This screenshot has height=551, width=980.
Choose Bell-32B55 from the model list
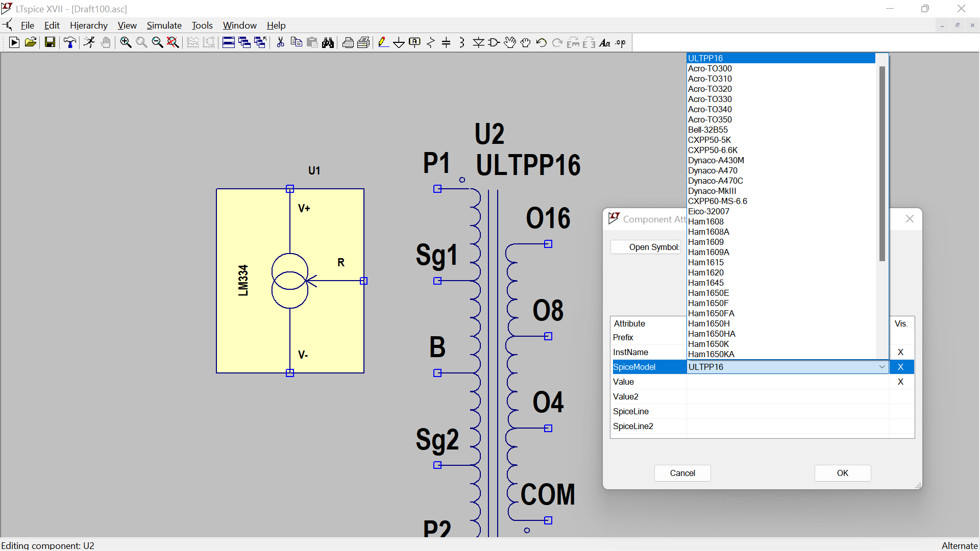(781, 130)
